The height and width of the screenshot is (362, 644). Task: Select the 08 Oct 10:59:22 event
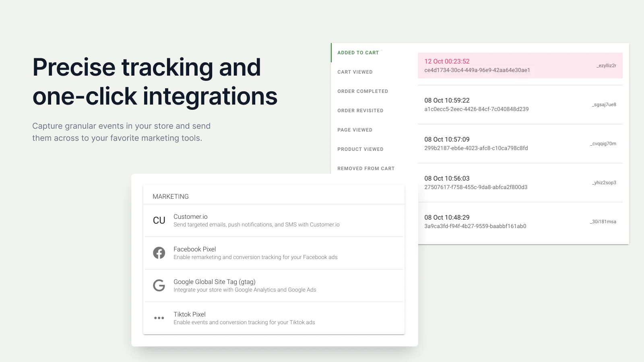tap(520, 105)
